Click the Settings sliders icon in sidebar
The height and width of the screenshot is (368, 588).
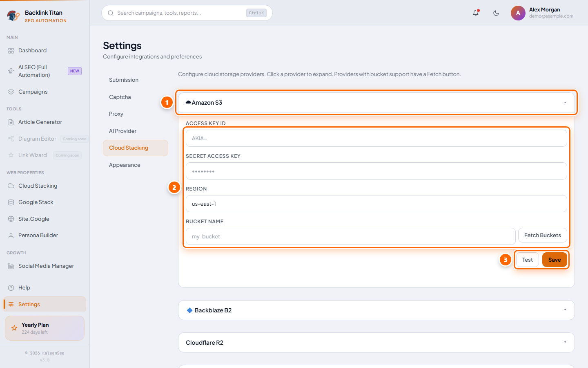click(11, 304)
